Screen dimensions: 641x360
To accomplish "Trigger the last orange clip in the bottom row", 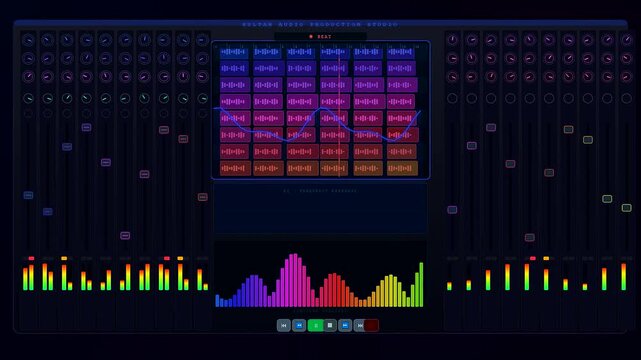I will pyautogui.click(x=402, y=168).
